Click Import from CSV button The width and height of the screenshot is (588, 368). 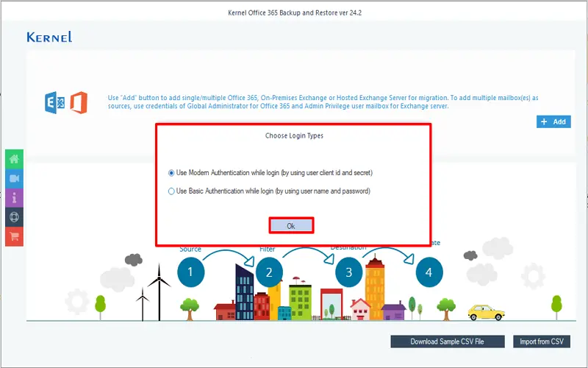pos(542,342)
